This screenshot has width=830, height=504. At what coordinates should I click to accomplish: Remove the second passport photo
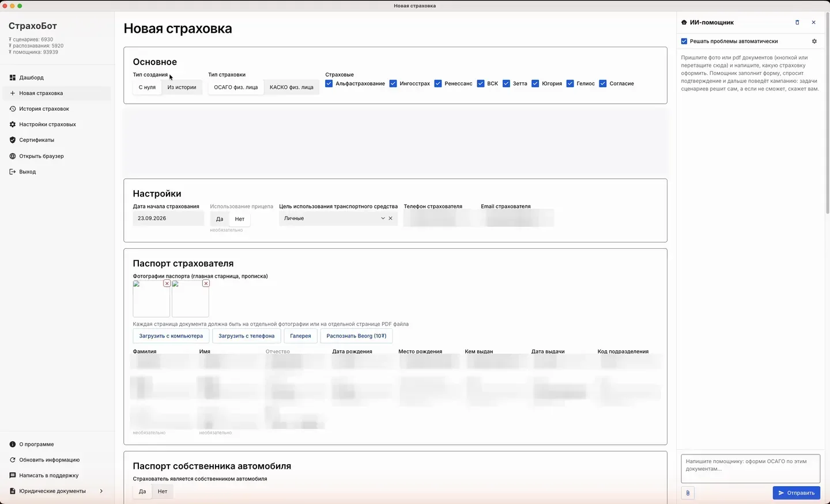pyautogui.click(x=206, y=283)
